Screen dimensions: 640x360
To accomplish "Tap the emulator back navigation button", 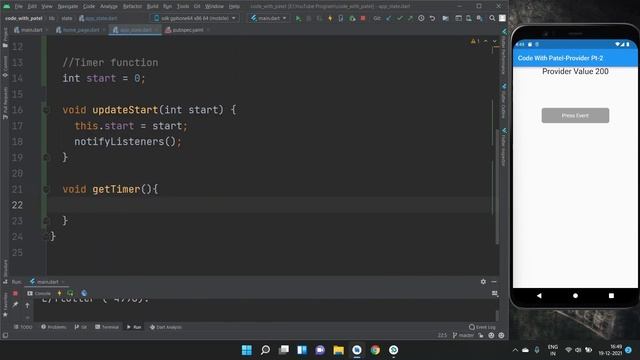I will [539, 296].
